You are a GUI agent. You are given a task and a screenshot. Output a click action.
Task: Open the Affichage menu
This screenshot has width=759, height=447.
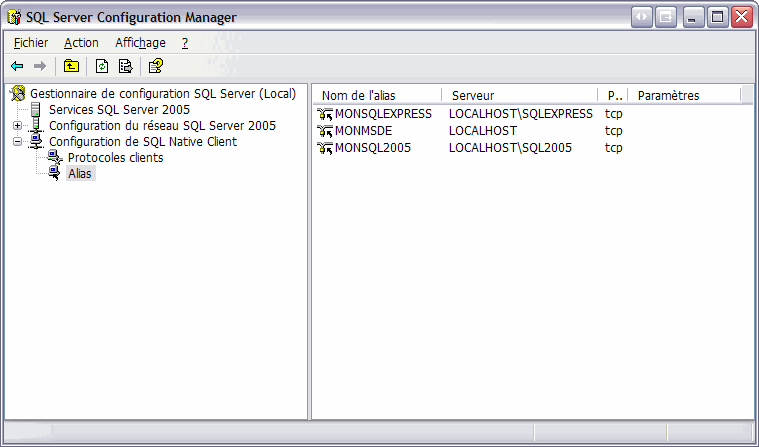pyautogui.click(x=140, y=43)
